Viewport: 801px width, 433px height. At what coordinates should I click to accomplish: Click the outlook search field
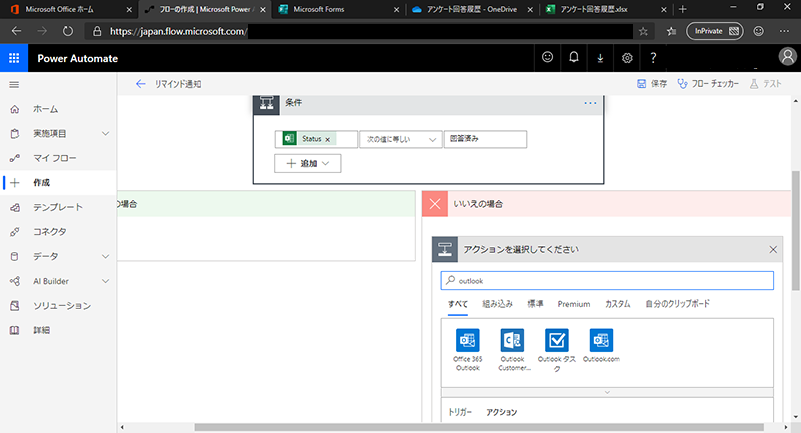(607, 281)
